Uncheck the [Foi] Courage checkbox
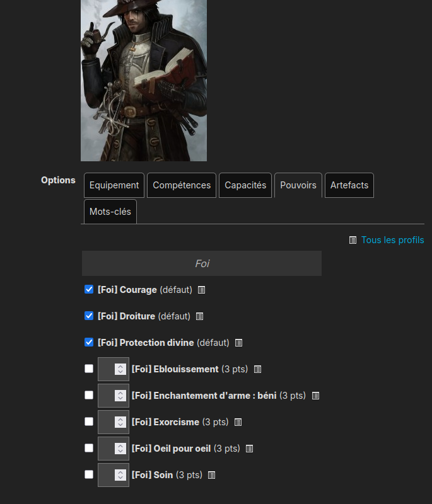Viewport: 432px width, 504px height. coord(89,289)
